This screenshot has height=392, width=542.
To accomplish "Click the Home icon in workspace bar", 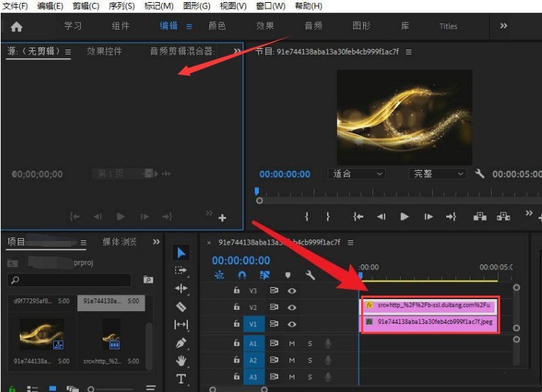I will click(x=16, y=26).
